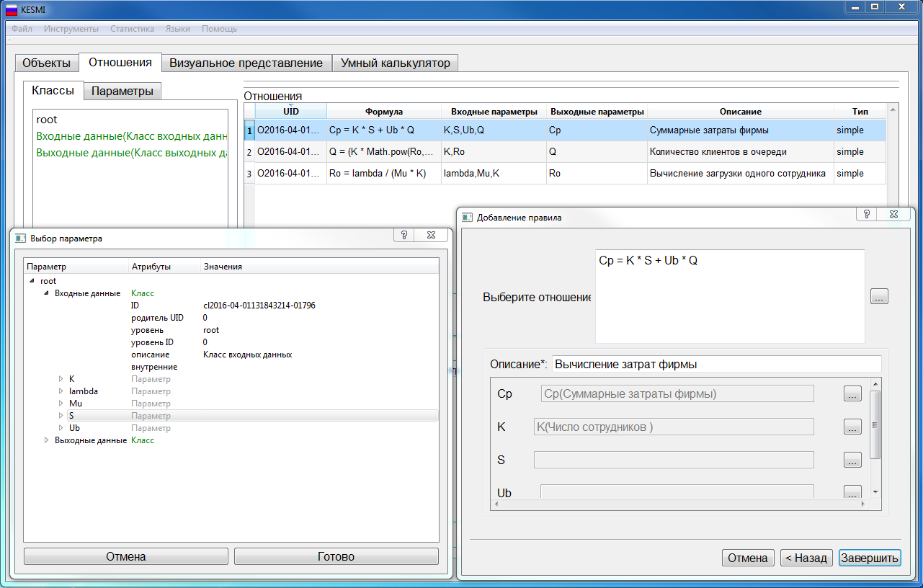Screen dimensions: 923x588
Task: Click Отмена in the Выбор параметра dialog
Action: point(126,556)
